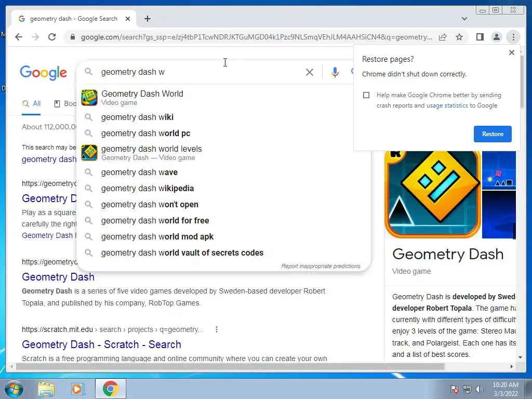Choose suggestion world vault of secrets codes
The width and height of the screenshot is (532, 399).
[224, 253]
